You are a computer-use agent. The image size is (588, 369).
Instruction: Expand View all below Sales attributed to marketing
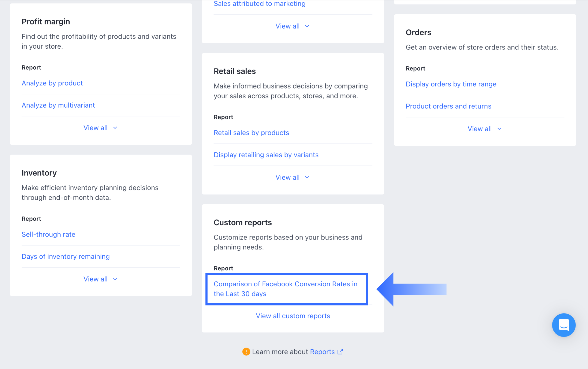tap(292, 26)
